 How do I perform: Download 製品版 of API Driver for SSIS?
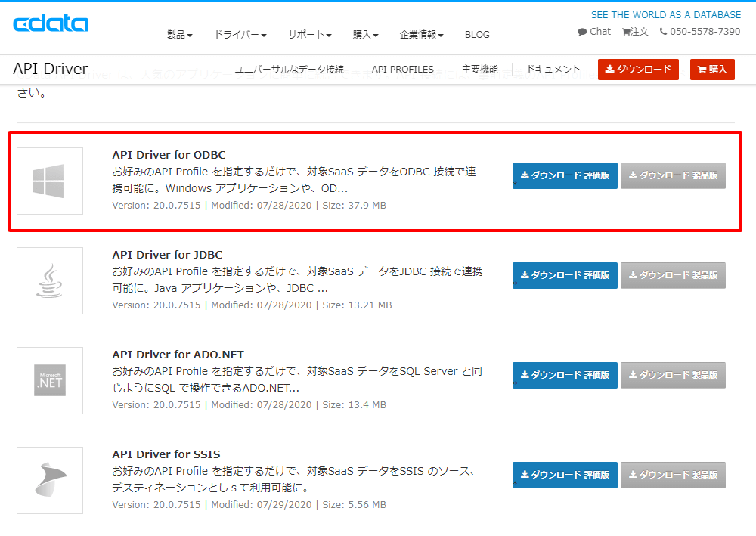point(673,475)
